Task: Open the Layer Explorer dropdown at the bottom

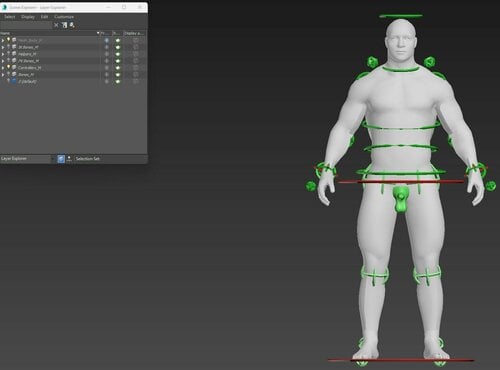Action: coord(27,159)
